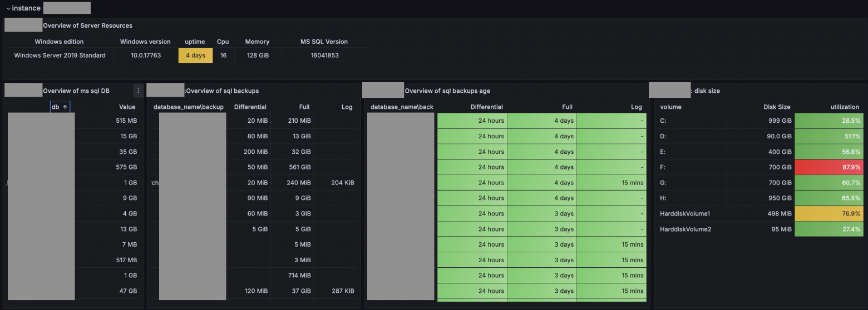Click the yellow 4 days uptime cell
The width and height of the screenshot is (868, 310).
(195, 56)
